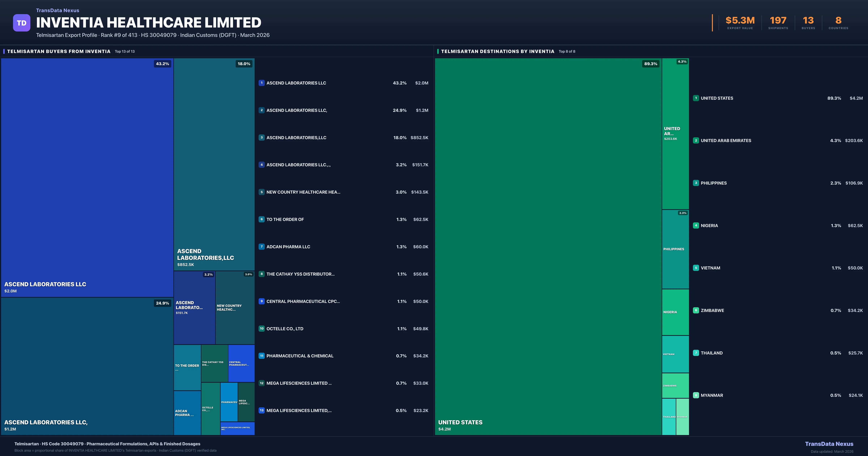Click the $5.3M export value stat

tap(740, 21)
